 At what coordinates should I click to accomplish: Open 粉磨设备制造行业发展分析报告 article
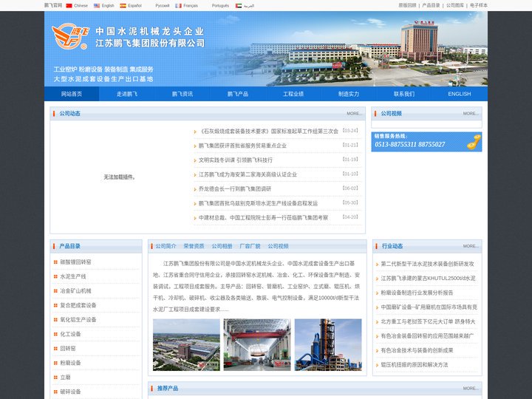click(x=417, y=293)
